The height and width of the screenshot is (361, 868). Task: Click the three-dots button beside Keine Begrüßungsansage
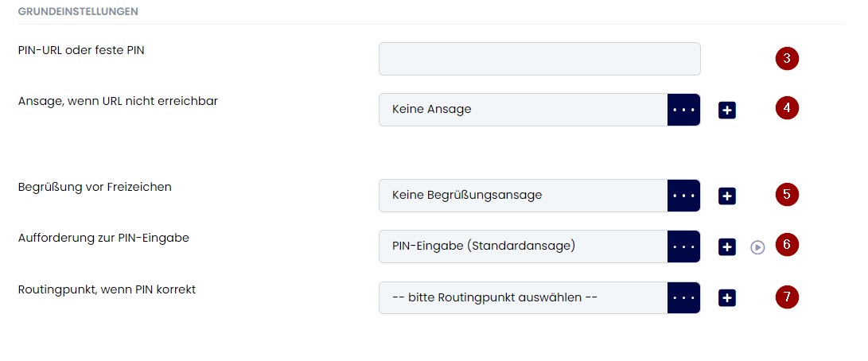(x=684, y=196)
